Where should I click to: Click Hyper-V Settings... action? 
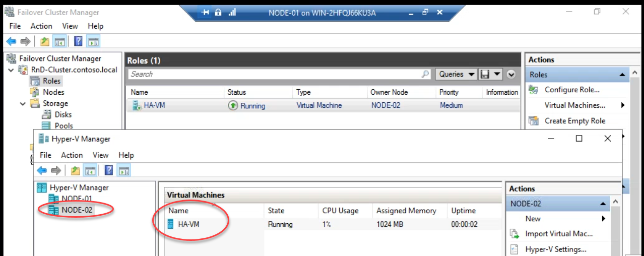[x=556, y=249]
